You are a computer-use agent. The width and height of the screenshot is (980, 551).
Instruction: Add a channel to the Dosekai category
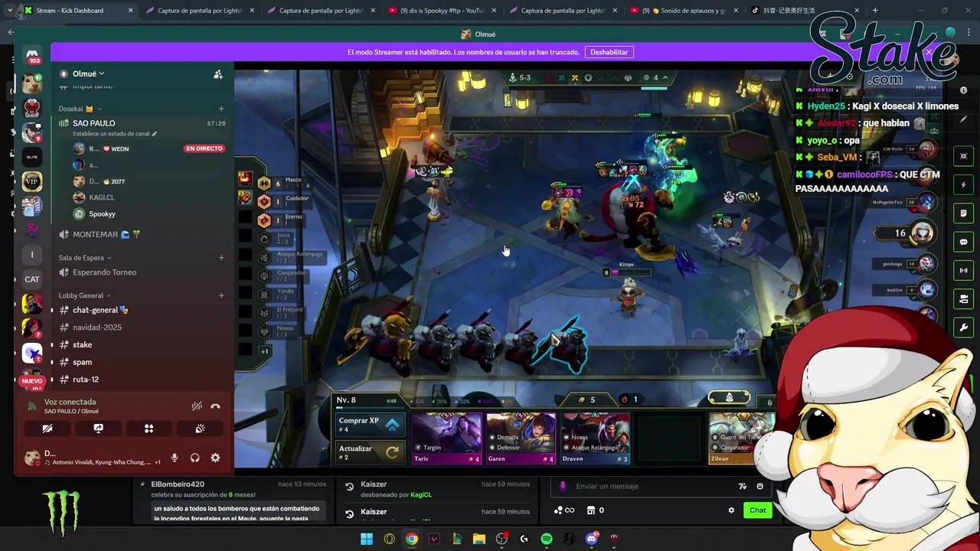pos(221,109)
